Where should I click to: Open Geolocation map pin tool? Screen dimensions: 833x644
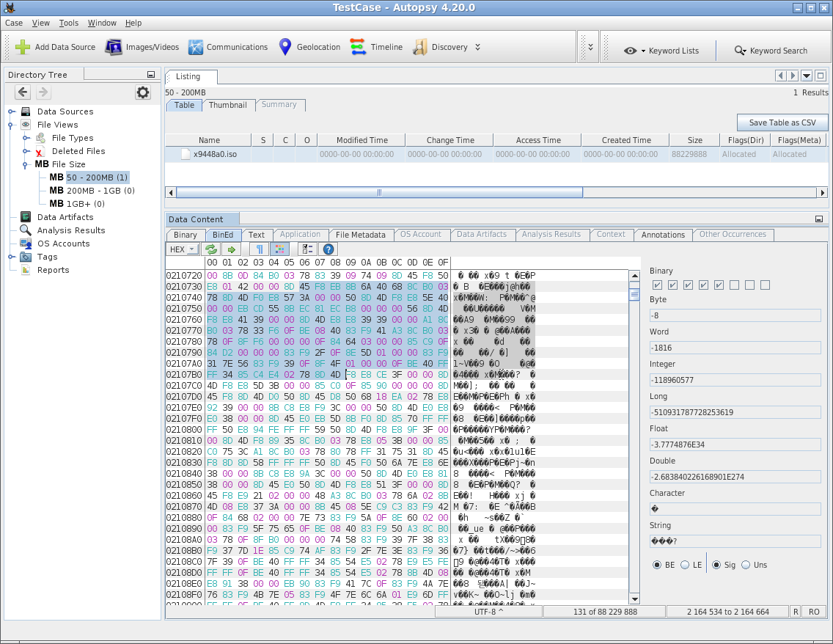309,47
